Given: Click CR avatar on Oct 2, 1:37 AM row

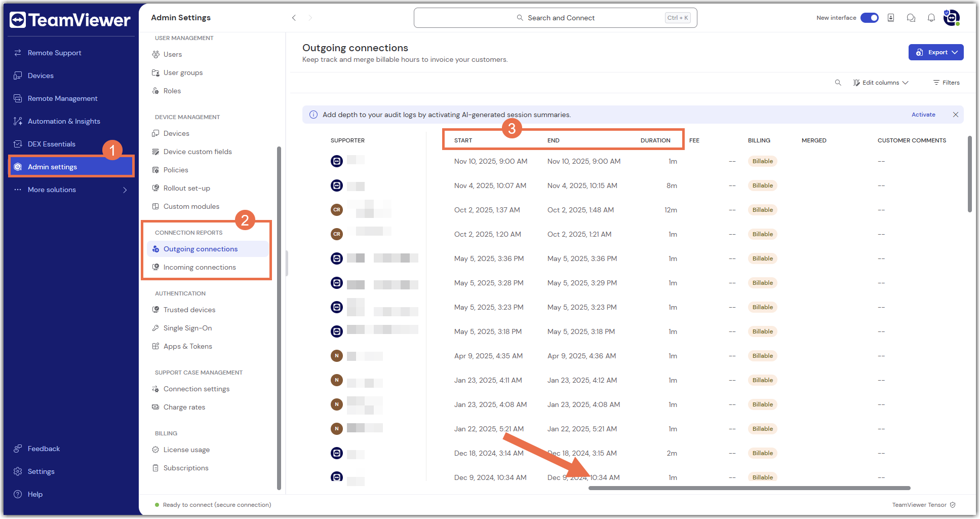Looking at the screenshot, I should pyautogui.click(x=337, y=210).
